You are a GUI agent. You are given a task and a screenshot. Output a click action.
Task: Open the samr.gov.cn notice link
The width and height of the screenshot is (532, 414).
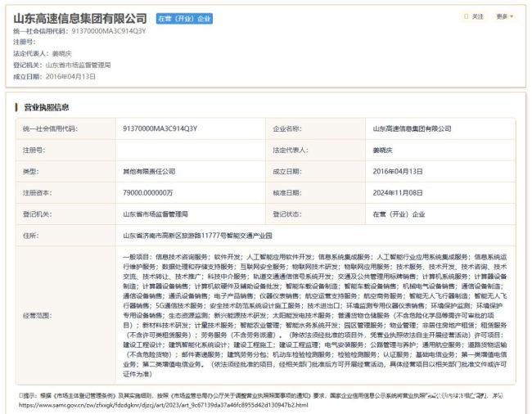click(x=164, y=405)
